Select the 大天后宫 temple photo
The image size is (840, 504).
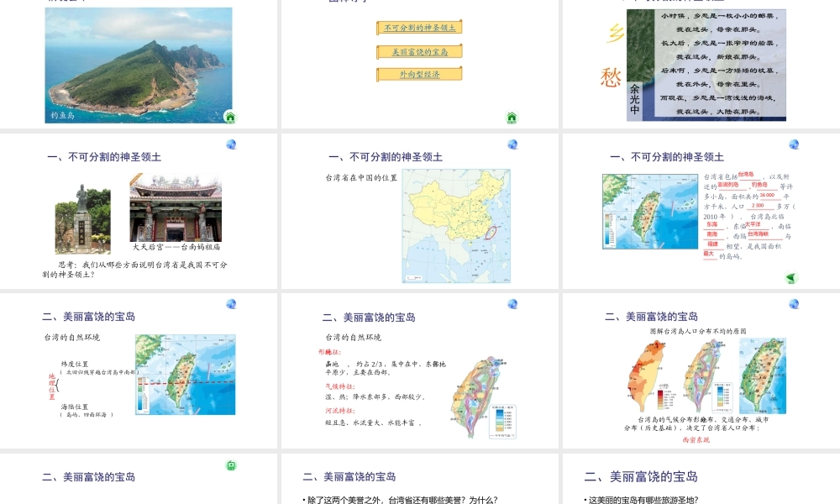176,207
